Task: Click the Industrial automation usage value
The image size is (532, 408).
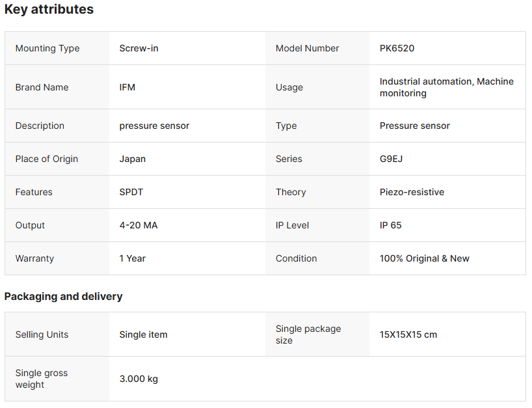Action: click(x=446, y=87)
